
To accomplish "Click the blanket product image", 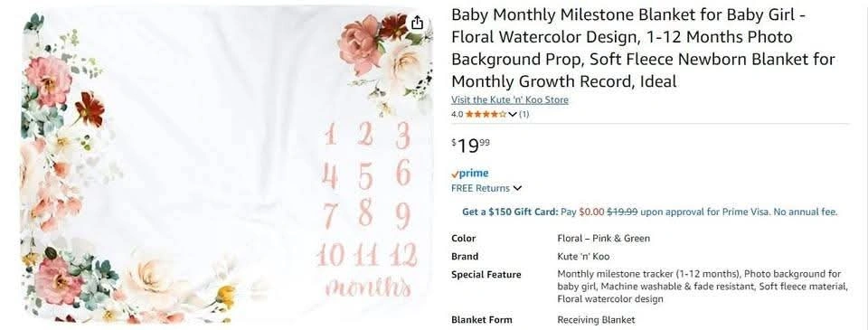I will click(227, 165).
